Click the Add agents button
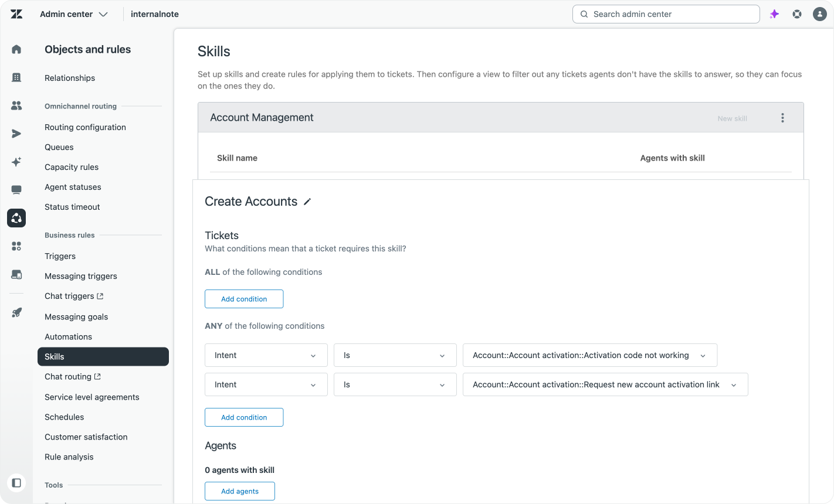 coord(239,491)
